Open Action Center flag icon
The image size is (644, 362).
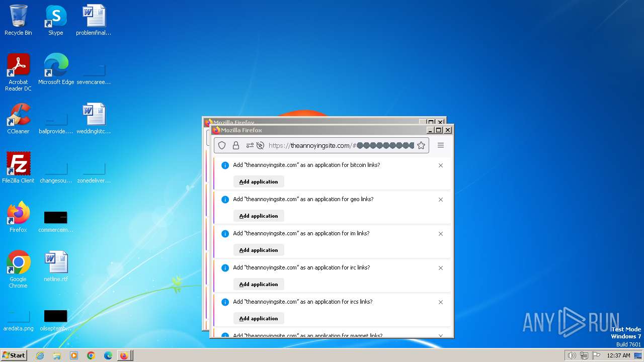pyautogui.click(x=596, y=355)
